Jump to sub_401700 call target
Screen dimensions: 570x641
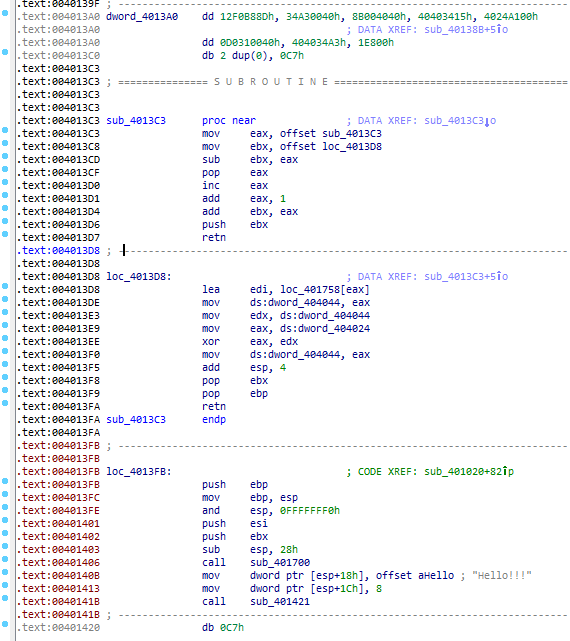(280, 563)
